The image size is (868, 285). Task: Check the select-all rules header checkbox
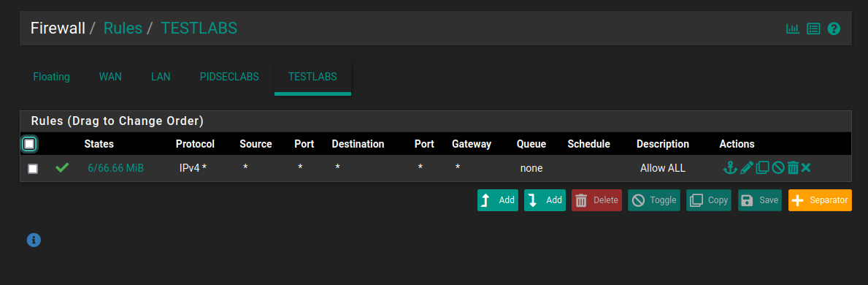pyautogui.click(x=29, y=144)
